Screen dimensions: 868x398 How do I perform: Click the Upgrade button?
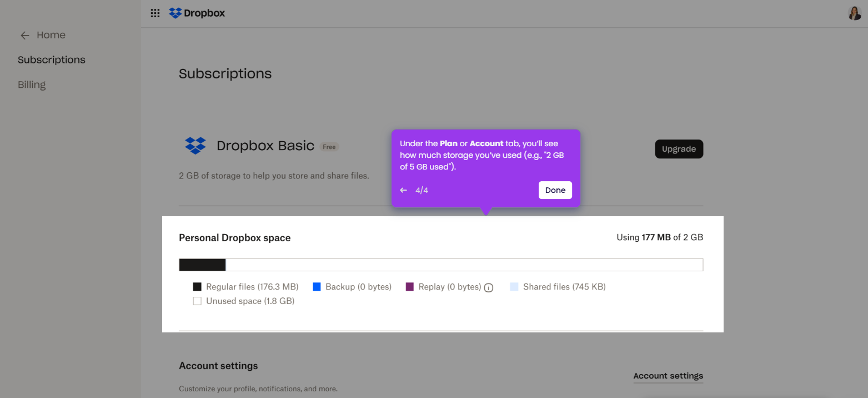coord(679,149)
